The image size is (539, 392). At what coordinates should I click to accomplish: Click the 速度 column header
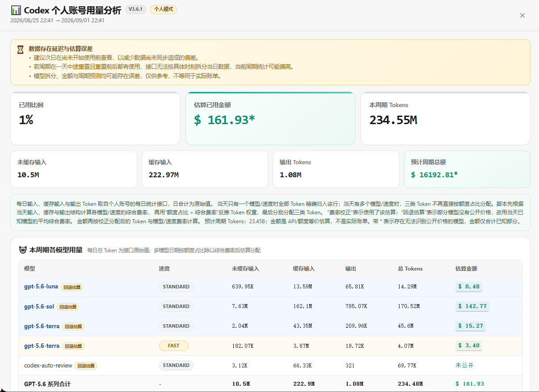164,269
